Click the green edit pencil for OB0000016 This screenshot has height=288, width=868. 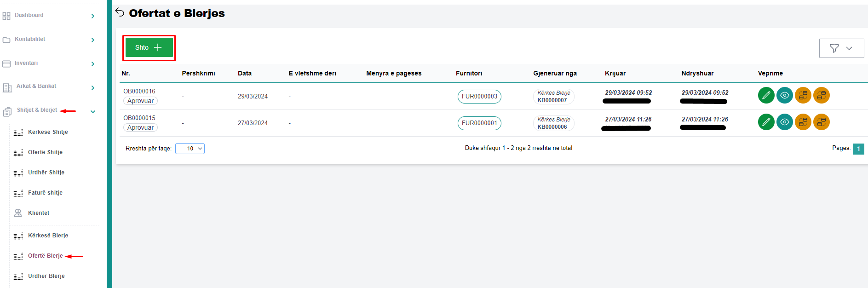click(766, 95)
